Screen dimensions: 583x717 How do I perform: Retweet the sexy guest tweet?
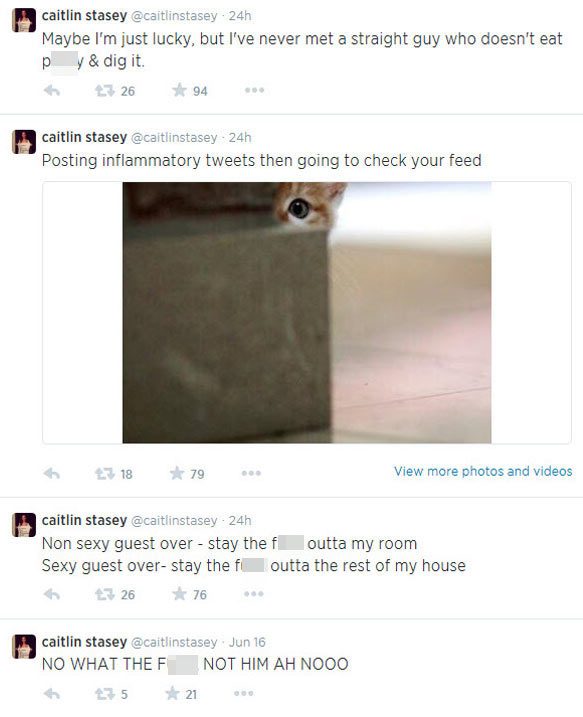pyautogui.click(x=105, y=594)
